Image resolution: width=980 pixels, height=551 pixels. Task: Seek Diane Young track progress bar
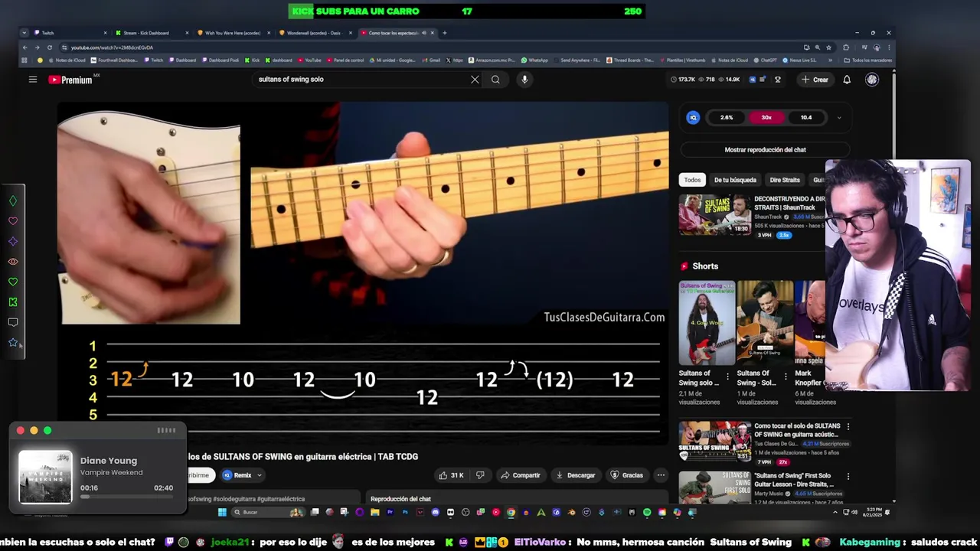point(126,497)
